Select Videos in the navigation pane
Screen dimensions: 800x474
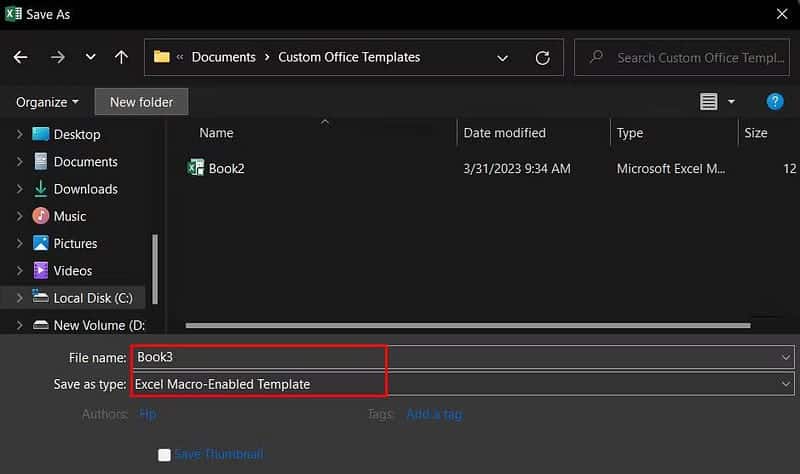point(72,271)
